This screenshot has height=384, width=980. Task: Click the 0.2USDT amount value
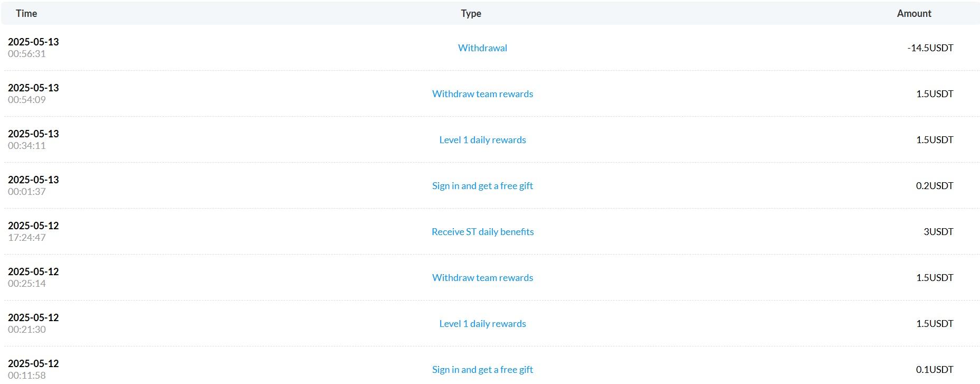click(935, 185)
